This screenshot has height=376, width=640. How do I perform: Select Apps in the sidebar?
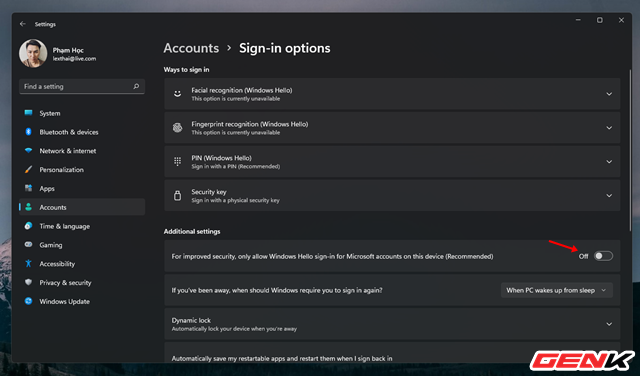(82, 188)
